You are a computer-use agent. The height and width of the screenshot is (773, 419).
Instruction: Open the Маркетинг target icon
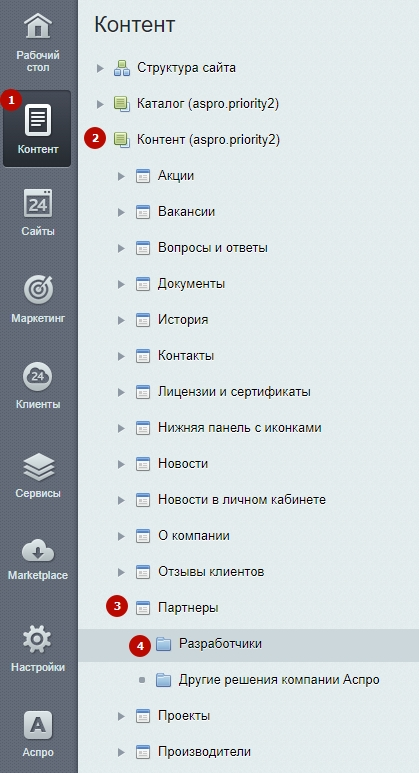tap(38, 290)
